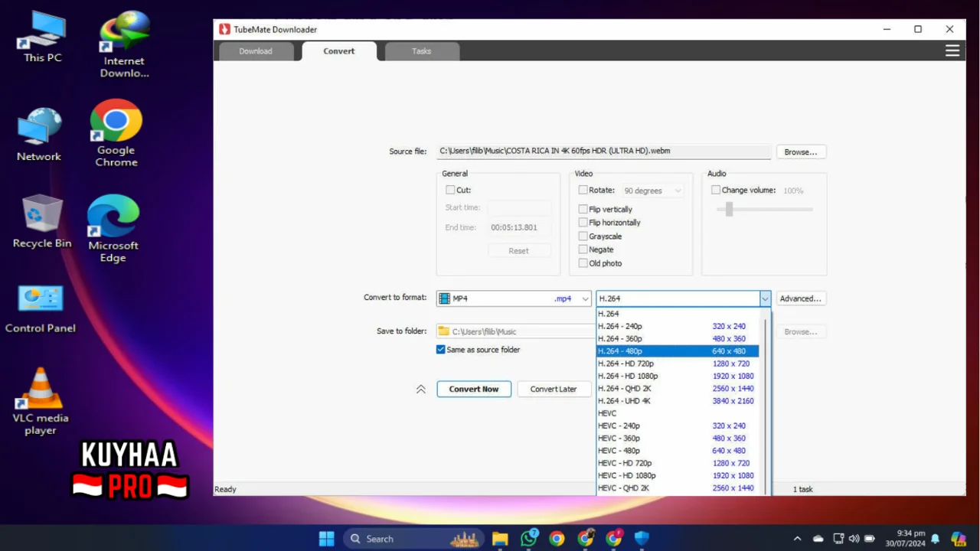Choose HEVC - QHD 2K preset
Image resolution: width=980 pixels, height=551 pixels.
[678, 487]
